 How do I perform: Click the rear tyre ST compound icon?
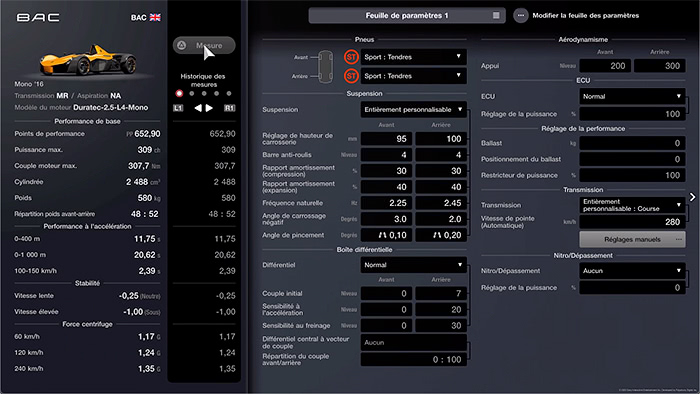[351, 76]
